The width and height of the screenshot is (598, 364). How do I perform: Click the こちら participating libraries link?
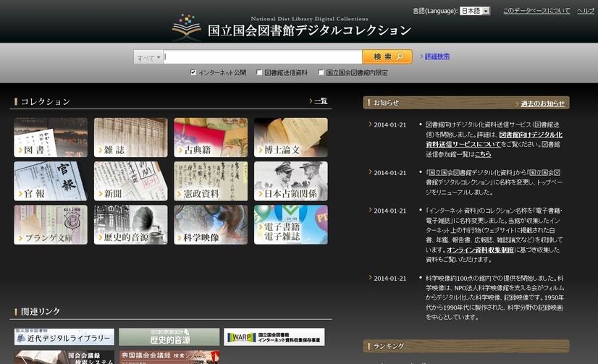pos(483,154)
